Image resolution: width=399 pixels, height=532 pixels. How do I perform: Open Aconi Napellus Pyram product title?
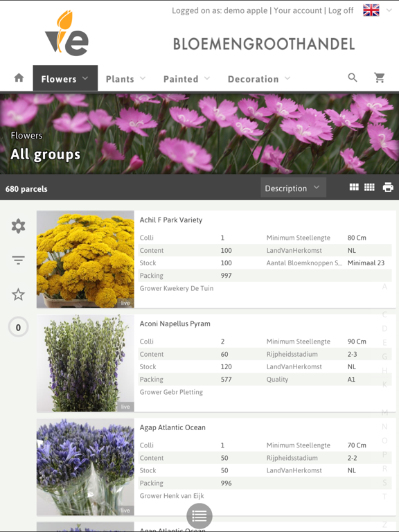175,323
